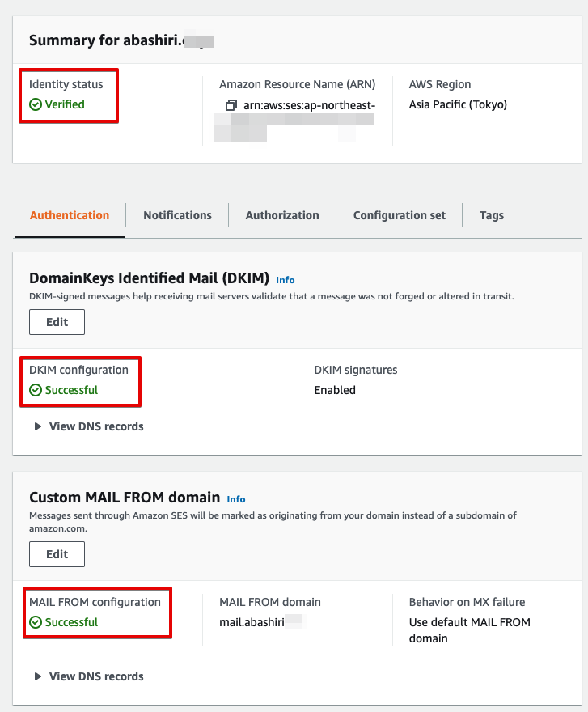588x712 pixels.
Task: Switch to the Configuration set tab
Action: pos(399,215)
